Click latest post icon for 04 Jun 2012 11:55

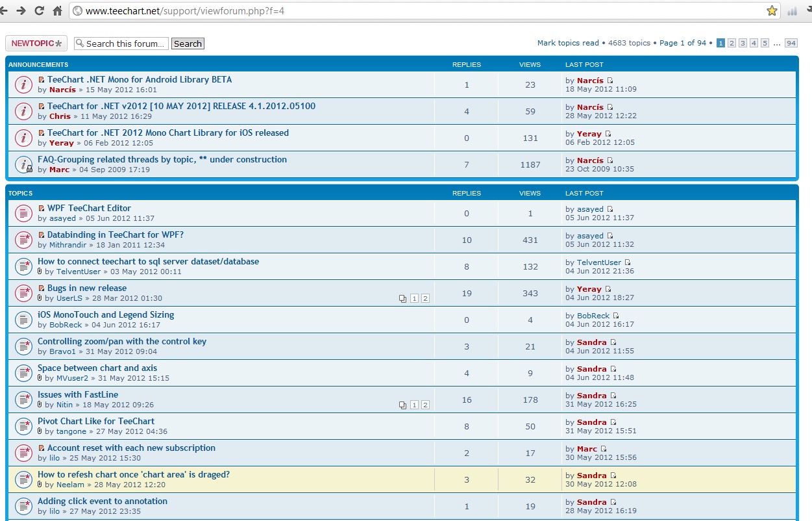(613, 342)
